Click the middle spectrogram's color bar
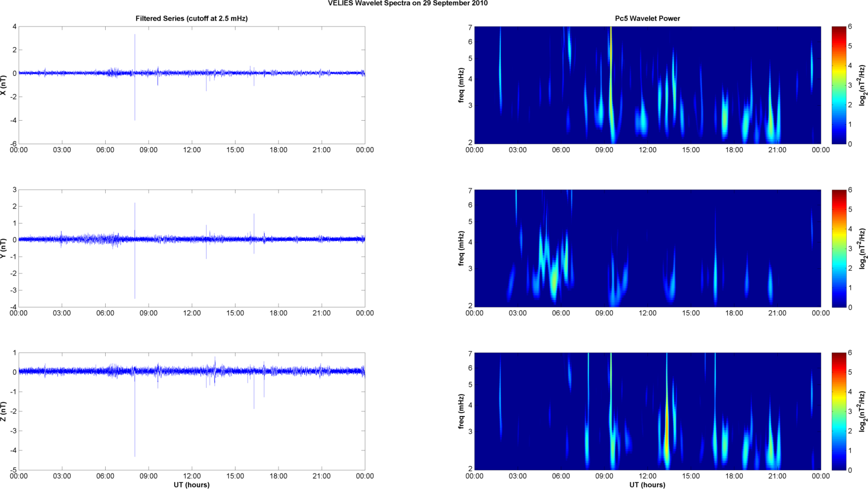Viewport: 868px width, 489px height. click(x=839, y=248)
